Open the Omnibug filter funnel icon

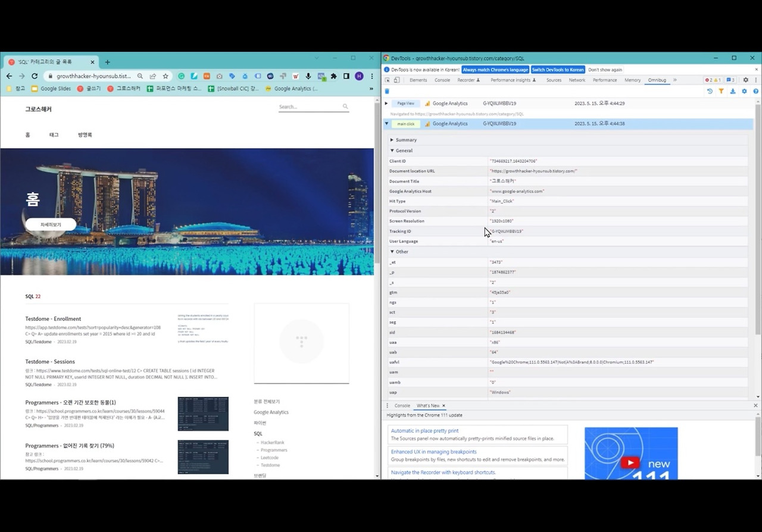click(721, 91)
